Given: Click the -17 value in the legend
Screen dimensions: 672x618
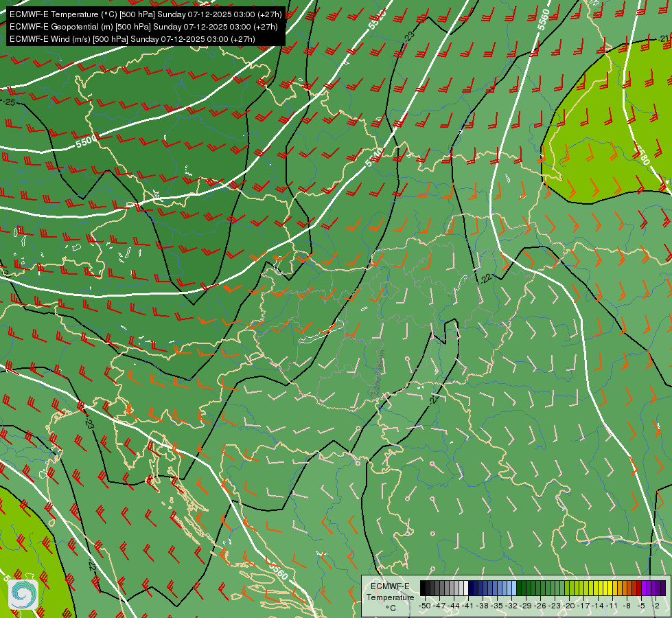Looking at the screenshot, I should 583,606.
